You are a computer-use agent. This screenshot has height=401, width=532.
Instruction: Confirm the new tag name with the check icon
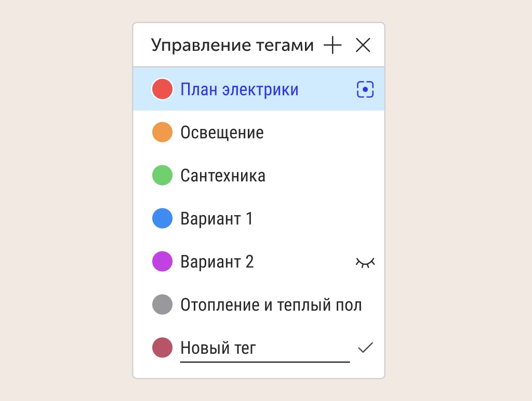(x=366, y=347)
